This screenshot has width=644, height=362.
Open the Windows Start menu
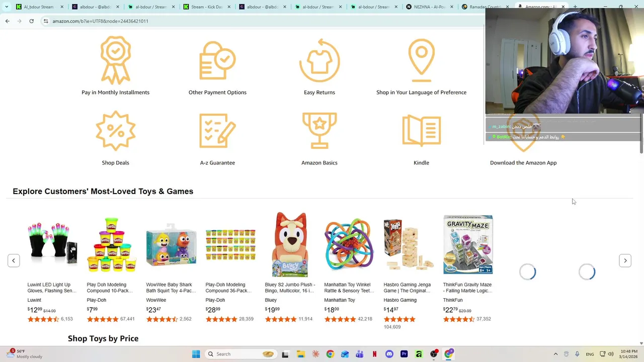[196, 354]
